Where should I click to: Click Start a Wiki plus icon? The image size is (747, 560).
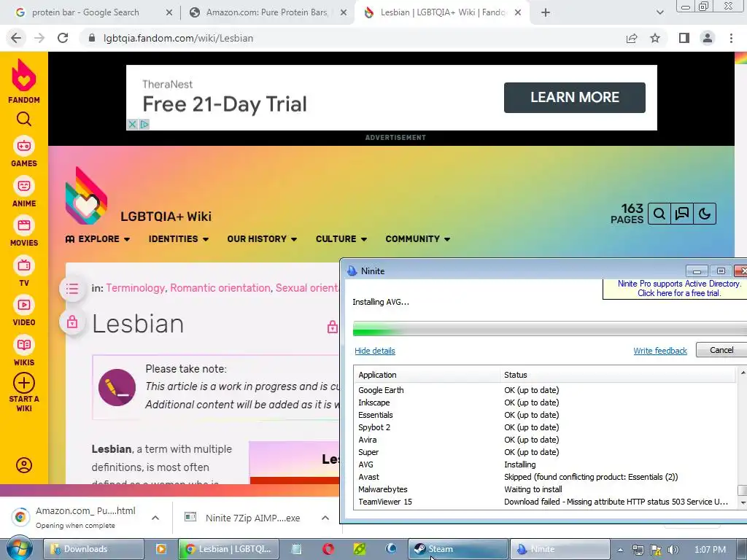point(24,383)
